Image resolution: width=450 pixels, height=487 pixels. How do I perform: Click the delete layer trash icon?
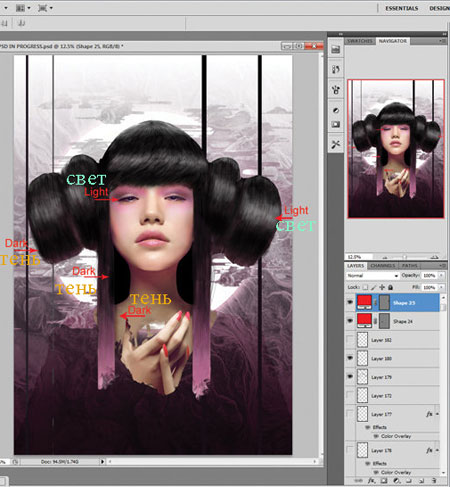click(x=434, y=481)
